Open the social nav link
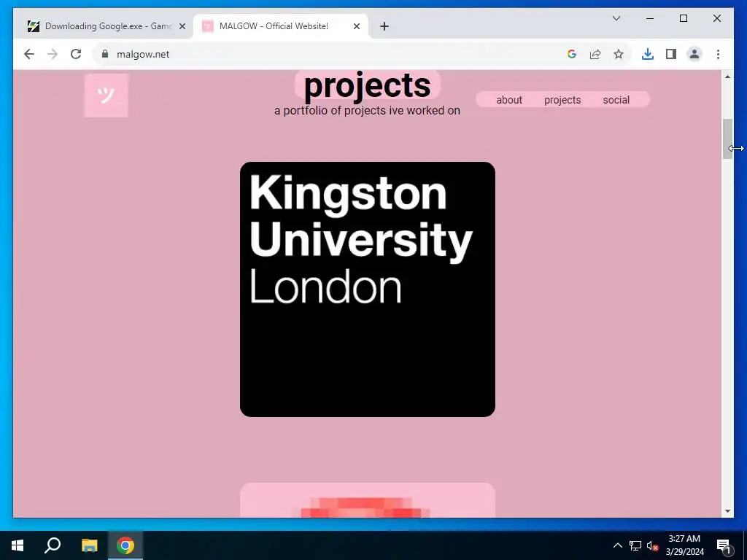747x560 pixels. coord(616,100)
